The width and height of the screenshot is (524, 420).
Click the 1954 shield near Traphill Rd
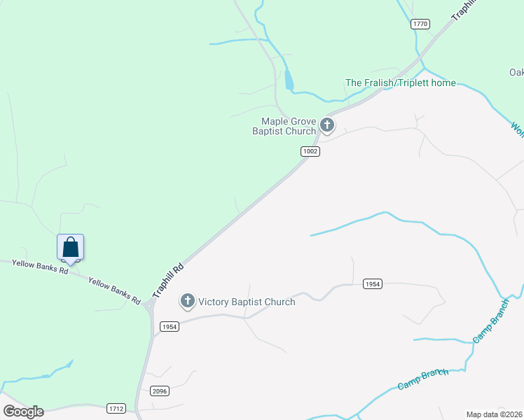click(170, 326)
